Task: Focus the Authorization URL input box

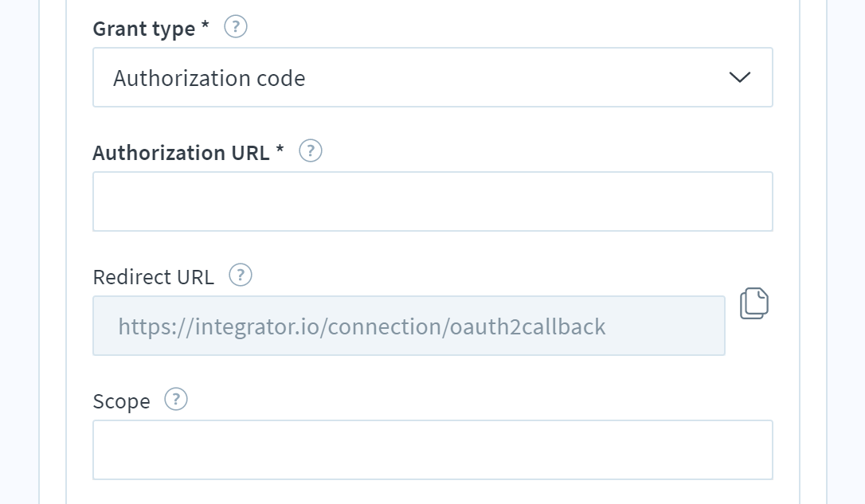Action: 432,201
